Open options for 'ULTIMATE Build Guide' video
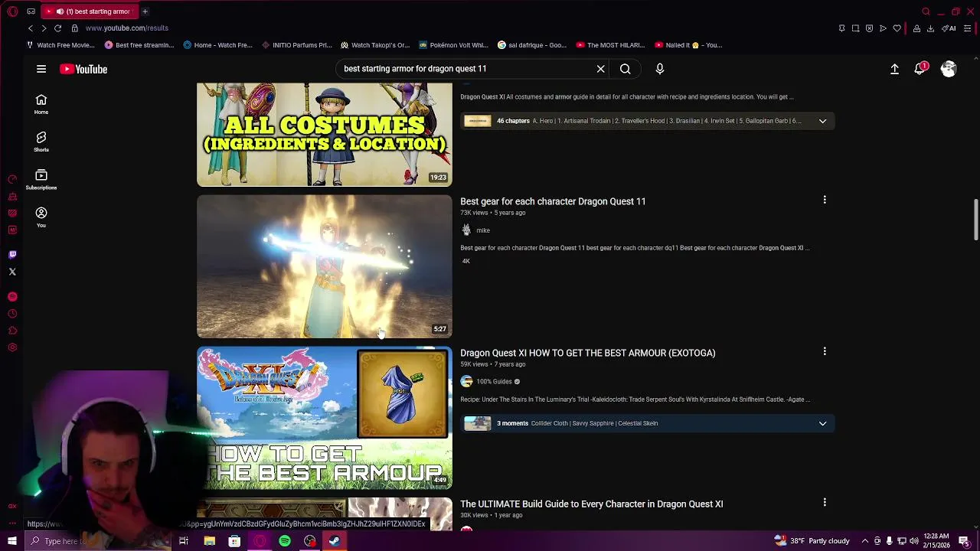This screenshot has height=551, width=980. (x=825, y=503)
